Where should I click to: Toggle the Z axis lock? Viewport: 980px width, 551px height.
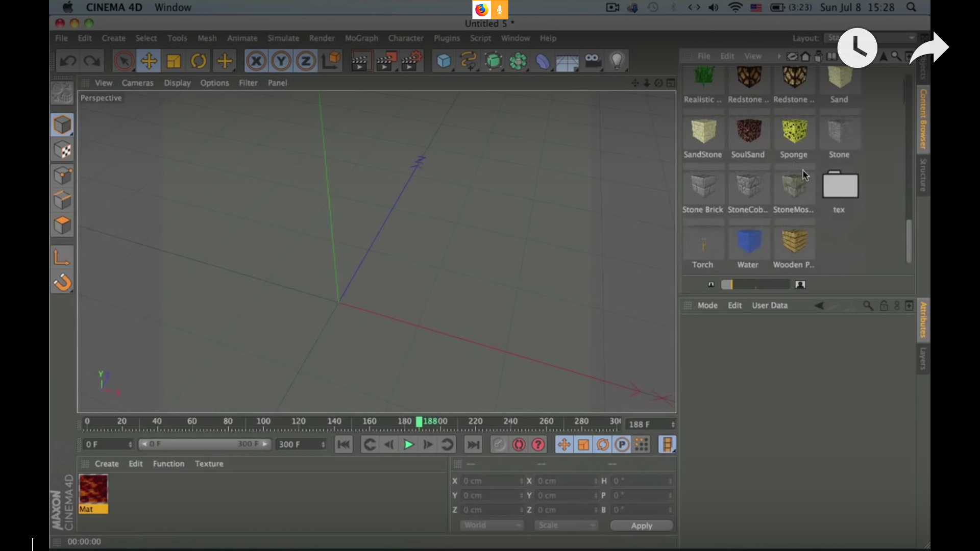pos(306,61)
